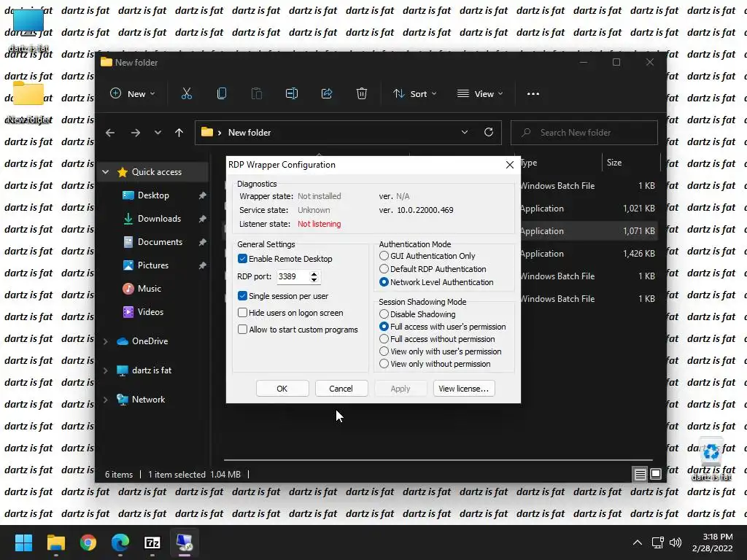Open File Explorer from the taskbar
The width and height of the screenshot is (747, 560).
[55, 542]
